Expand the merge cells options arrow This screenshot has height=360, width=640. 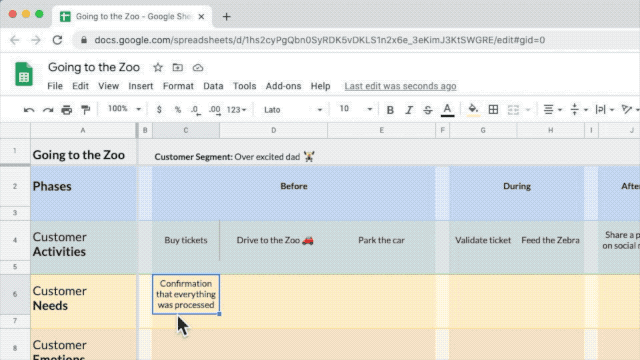[527, 110]
